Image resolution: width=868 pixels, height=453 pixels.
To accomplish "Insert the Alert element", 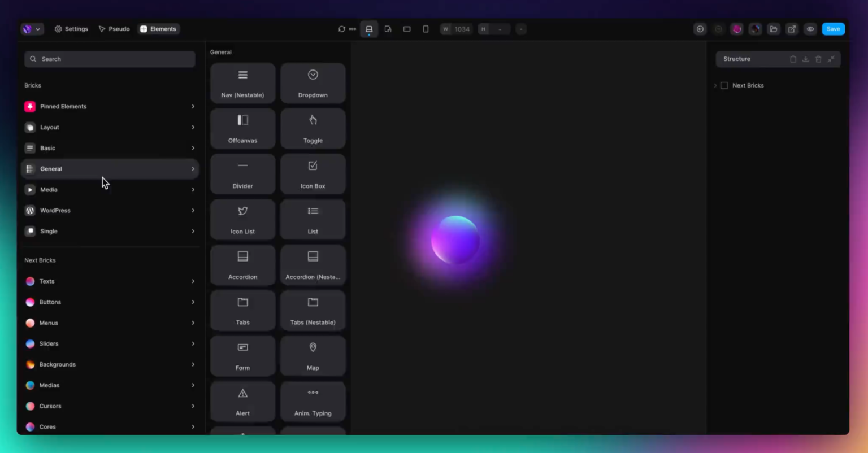I will [242, 401].
